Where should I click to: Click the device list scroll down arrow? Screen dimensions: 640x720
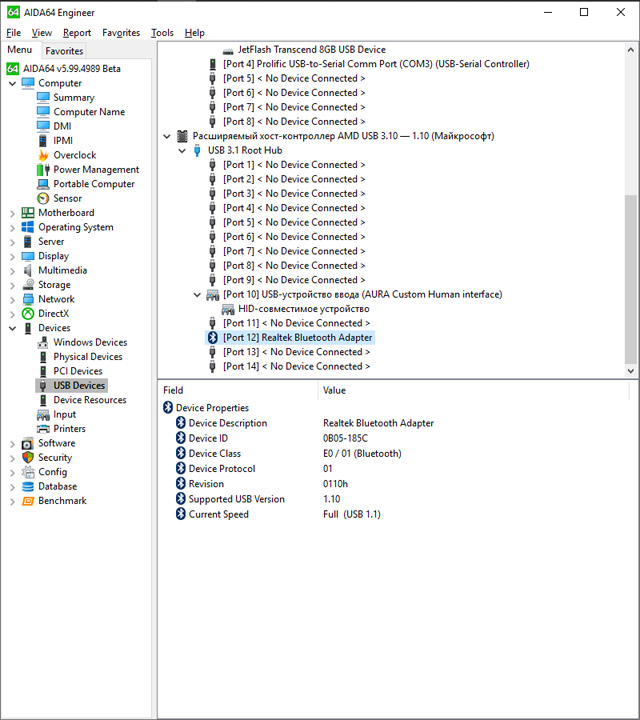click(x=631, y=371)
